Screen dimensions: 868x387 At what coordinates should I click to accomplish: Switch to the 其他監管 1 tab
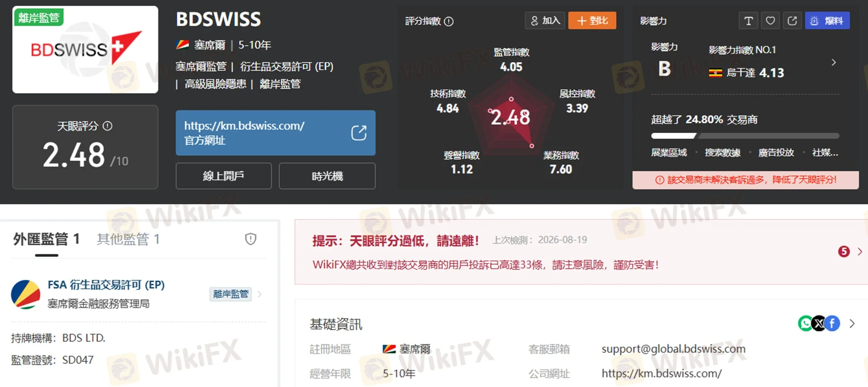click(128, 239)
